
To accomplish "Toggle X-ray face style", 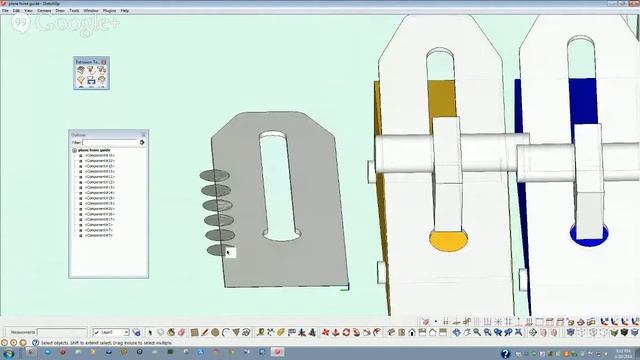I will point(571,333).
